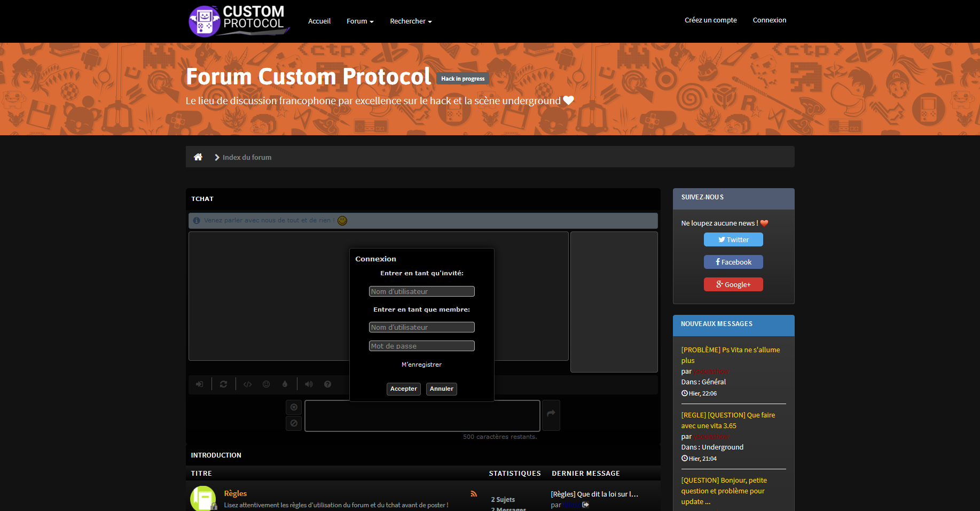
Task: Open last message '[Règles] Que dit la loi'
Action: (x=594, y=494)
